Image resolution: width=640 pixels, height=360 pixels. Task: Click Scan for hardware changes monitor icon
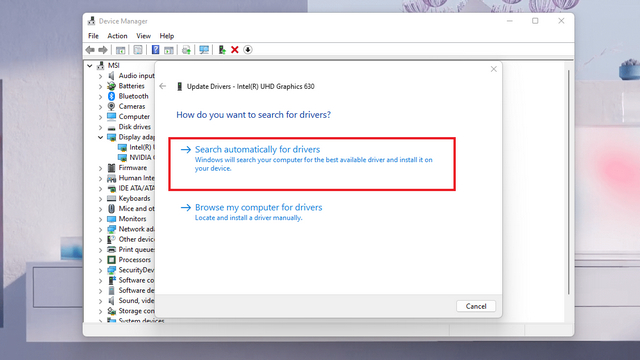[x=204, y=50]
